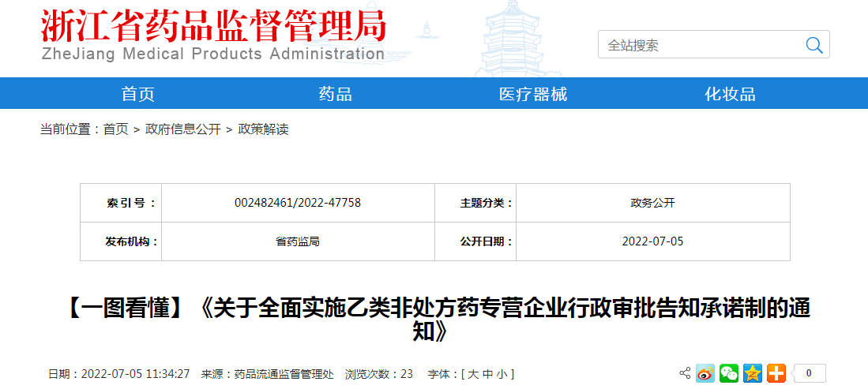
Task: Click the 主题分类 label cell
Action: (x=475, y=203)
